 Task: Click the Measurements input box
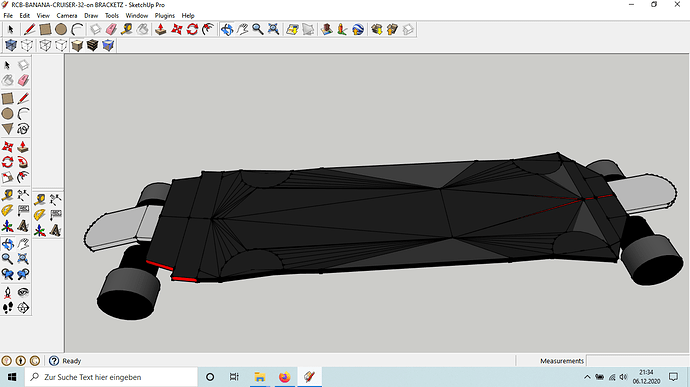pos(638,361)
